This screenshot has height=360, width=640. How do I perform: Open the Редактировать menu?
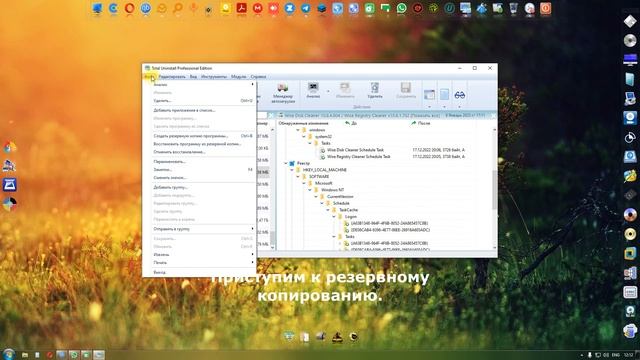pyautogui.click(x=172, y=77)
